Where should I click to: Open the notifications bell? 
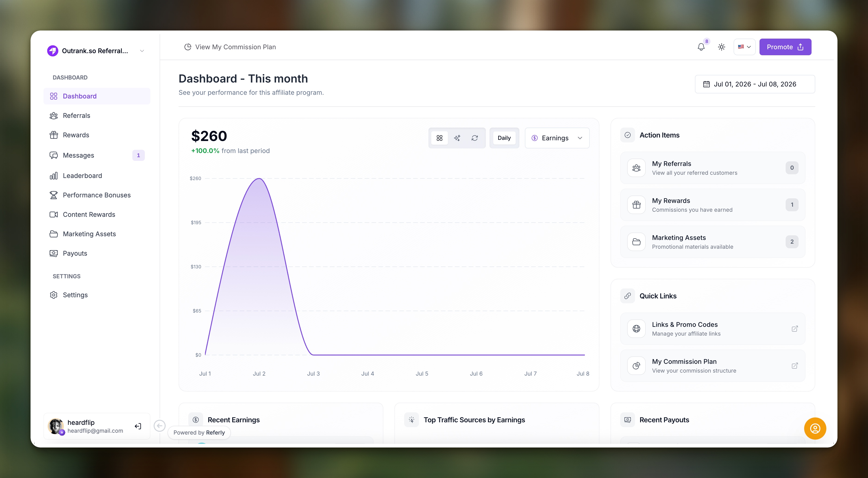[701, 47]
